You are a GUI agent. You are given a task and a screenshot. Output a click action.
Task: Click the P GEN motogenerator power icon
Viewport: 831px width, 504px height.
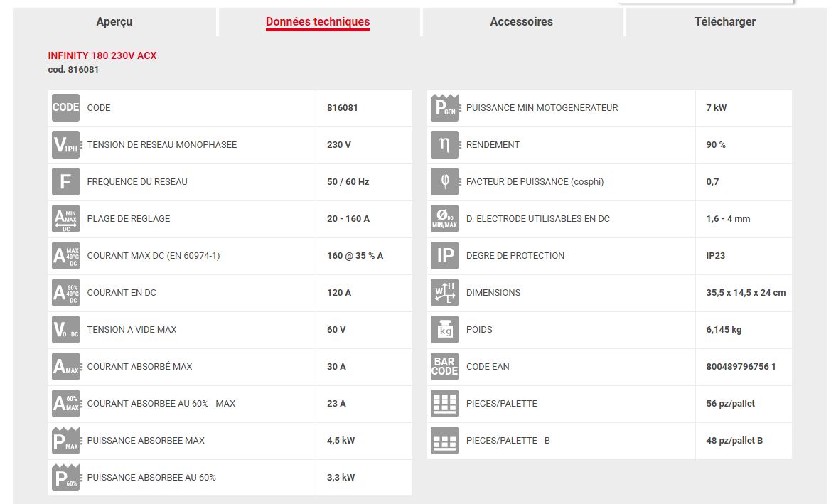(445, 108)
